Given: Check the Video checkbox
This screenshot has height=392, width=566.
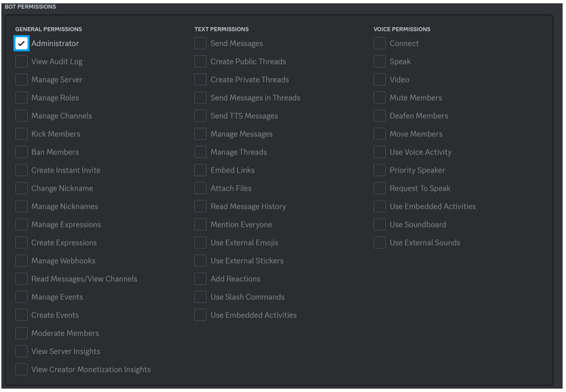Looking at the screenshot, I should click(380, 79).
